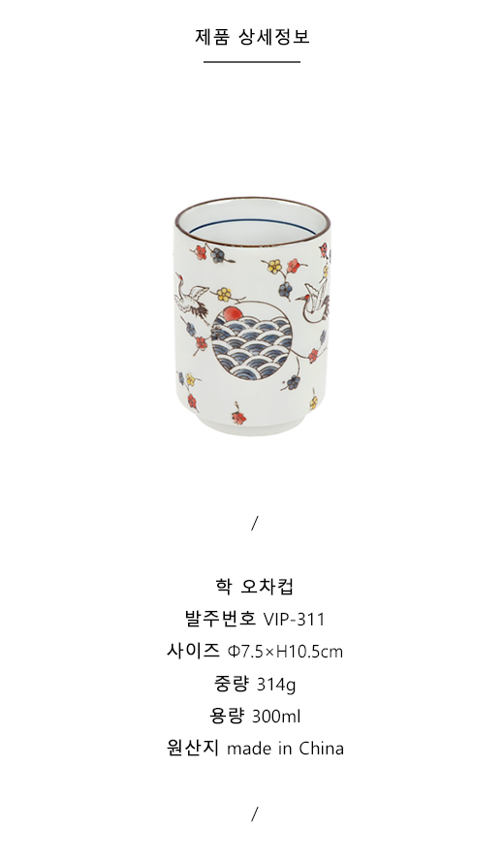504x863 pixels.
Task: Click the blue rim line inside cup
Action: pos(251,225)
